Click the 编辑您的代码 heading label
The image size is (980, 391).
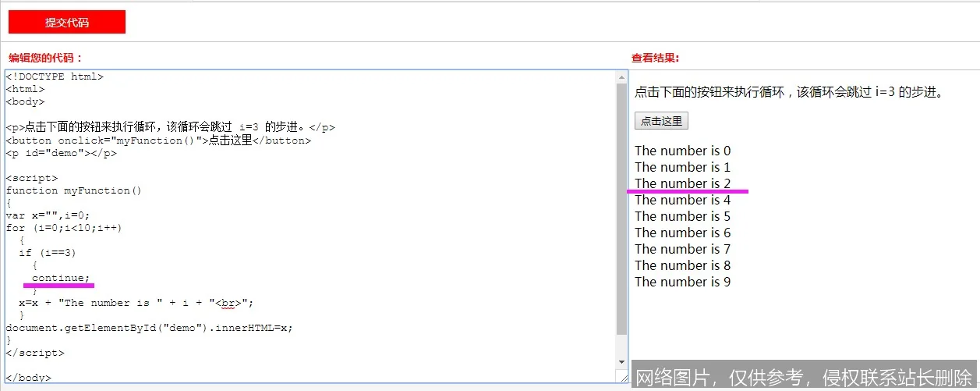(45, 58)
